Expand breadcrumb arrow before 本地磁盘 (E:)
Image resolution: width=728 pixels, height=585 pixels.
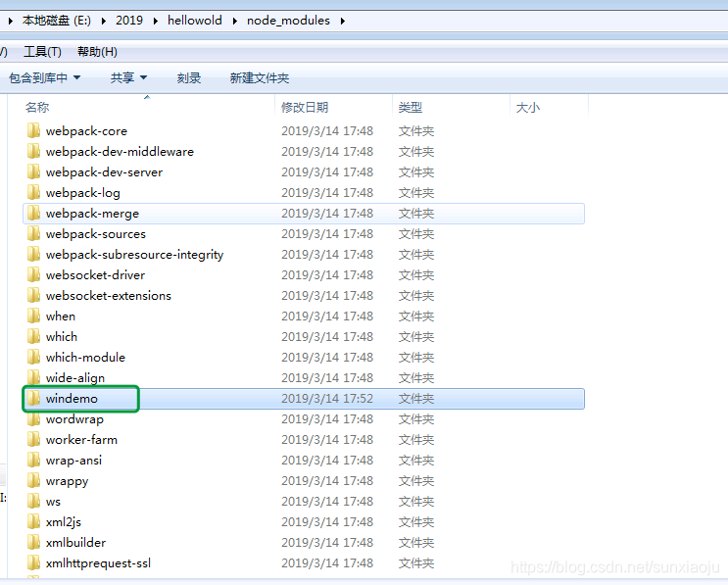pos(10,21)
